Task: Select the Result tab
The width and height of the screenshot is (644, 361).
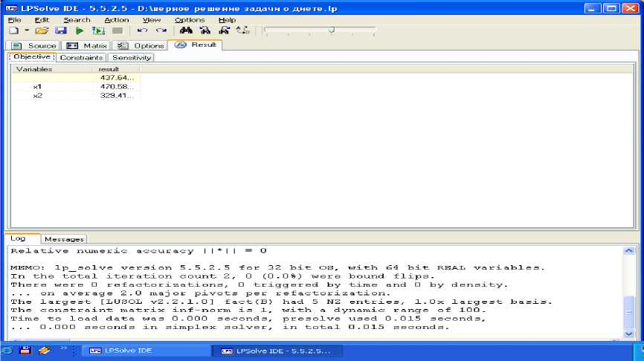Action: [x=196, y=45]
